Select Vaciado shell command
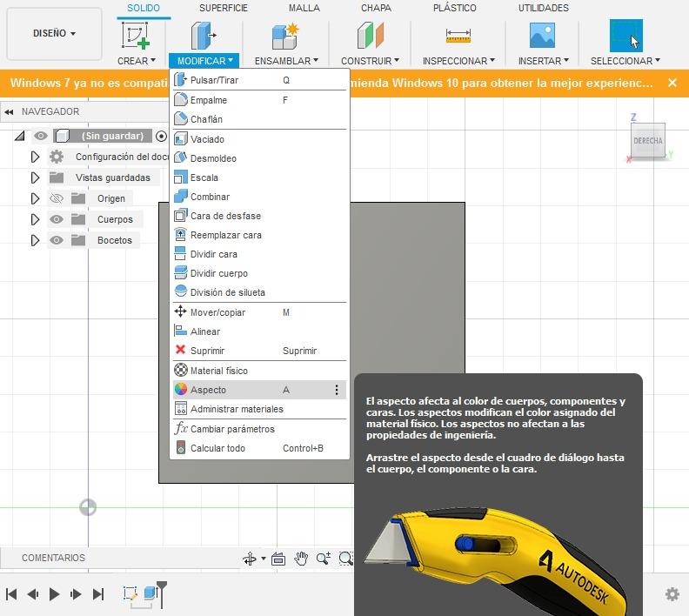 click(259, 139)
